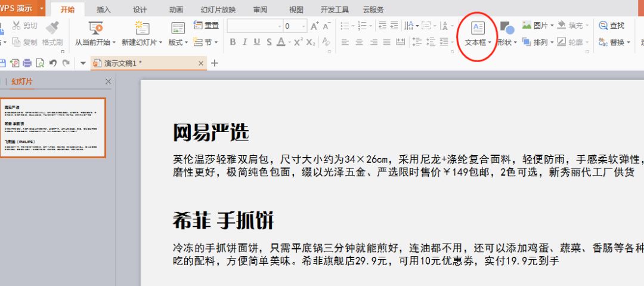The width and height of the screenshot is (644, 286).
Task: Click the Outline (轮廓) button
Action: tap(573, 42)
